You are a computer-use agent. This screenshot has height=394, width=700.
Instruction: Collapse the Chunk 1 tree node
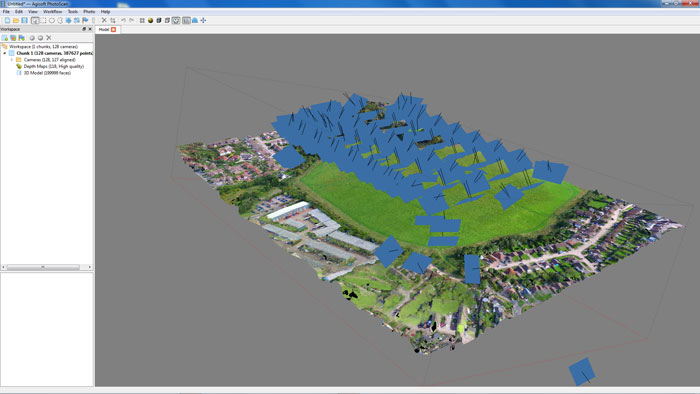(x=5, y=53)
